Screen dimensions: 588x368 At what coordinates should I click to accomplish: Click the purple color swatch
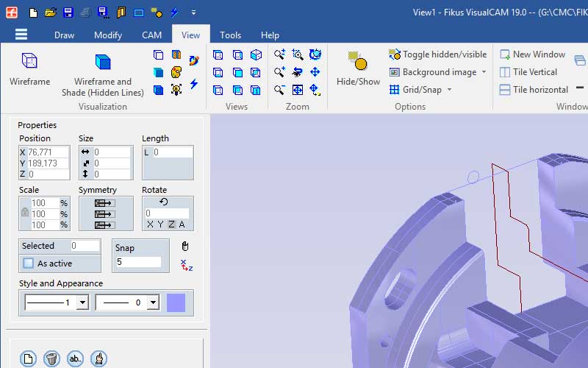pos(176,302)
